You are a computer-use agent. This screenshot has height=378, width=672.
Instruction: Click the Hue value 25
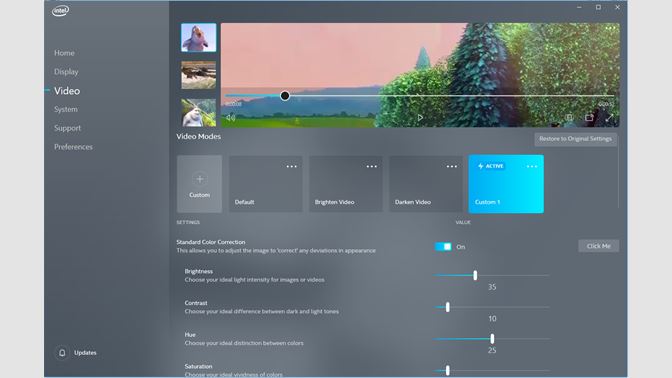point(492,350)
